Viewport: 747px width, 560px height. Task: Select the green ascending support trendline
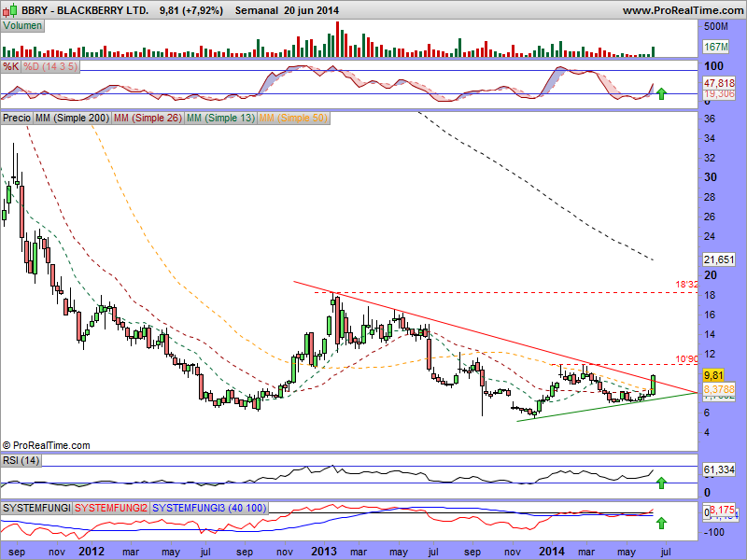click(x=607, y=407)
